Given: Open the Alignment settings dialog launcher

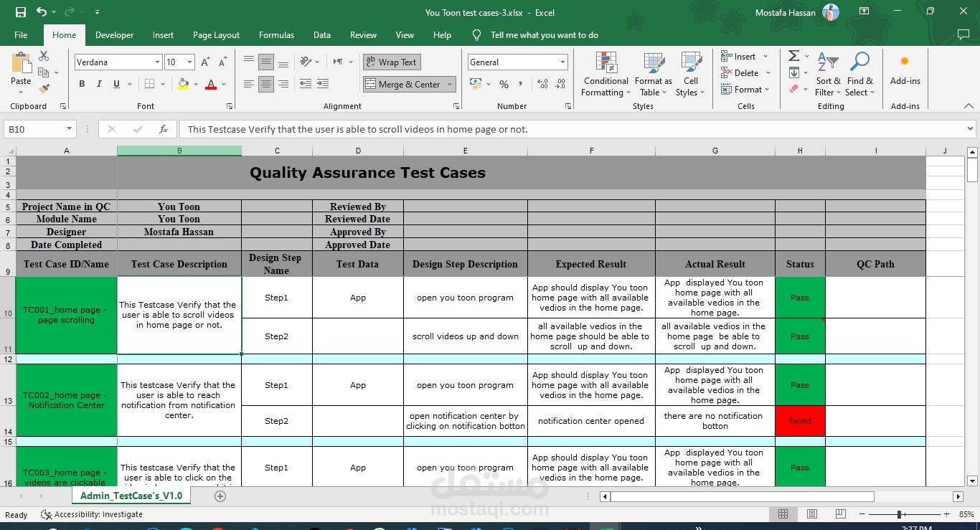Looking at the screenshot, I should (456, 106).
